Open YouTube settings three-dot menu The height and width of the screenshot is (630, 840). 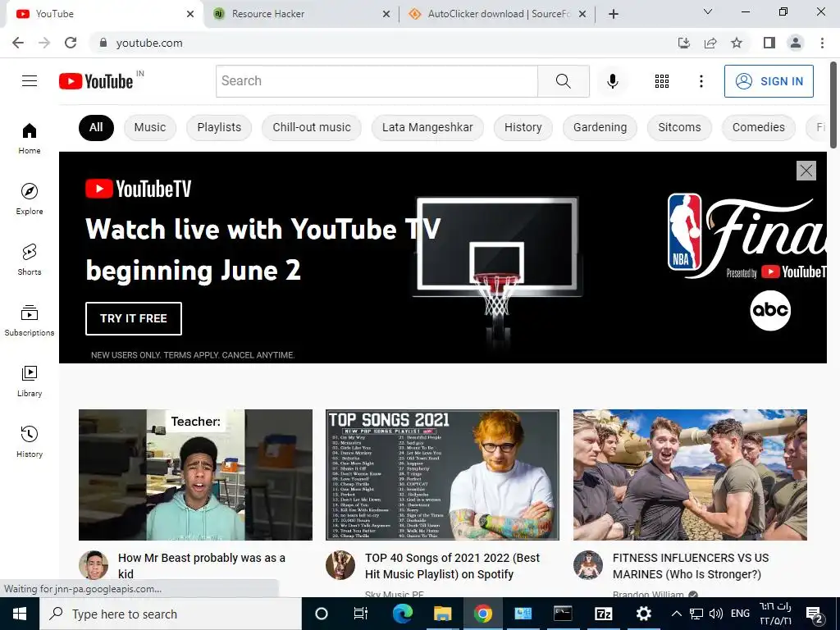coord(701,81)
